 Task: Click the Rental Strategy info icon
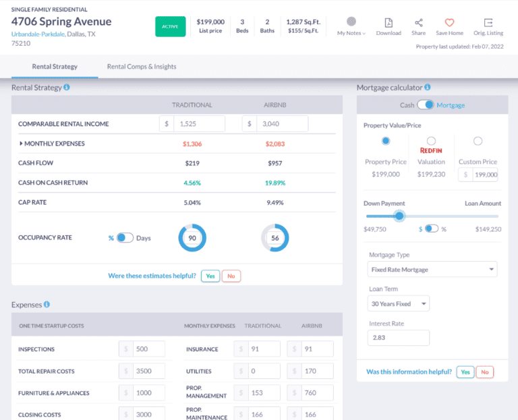(67, 88)
